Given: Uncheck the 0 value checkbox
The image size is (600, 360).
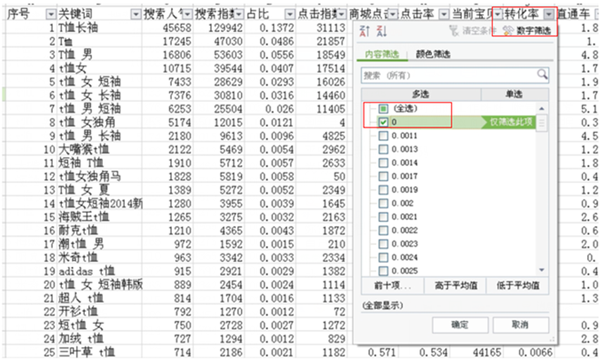Looking at the screenshot, I should 383,122.
